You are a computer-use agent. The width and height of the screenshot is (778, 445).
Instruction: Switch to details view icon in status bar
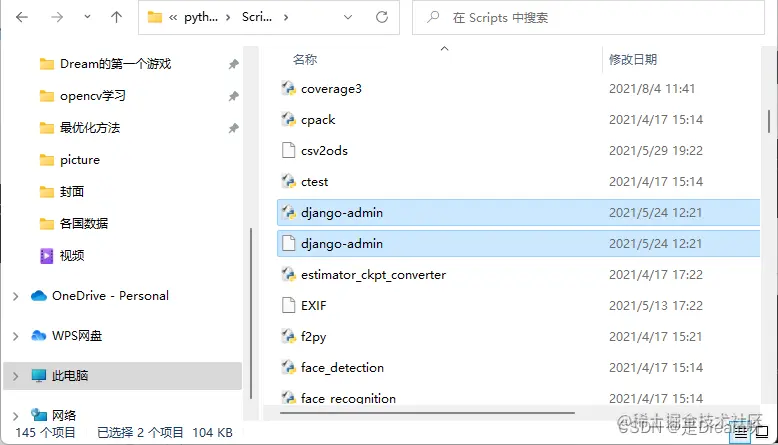[740, 433]
